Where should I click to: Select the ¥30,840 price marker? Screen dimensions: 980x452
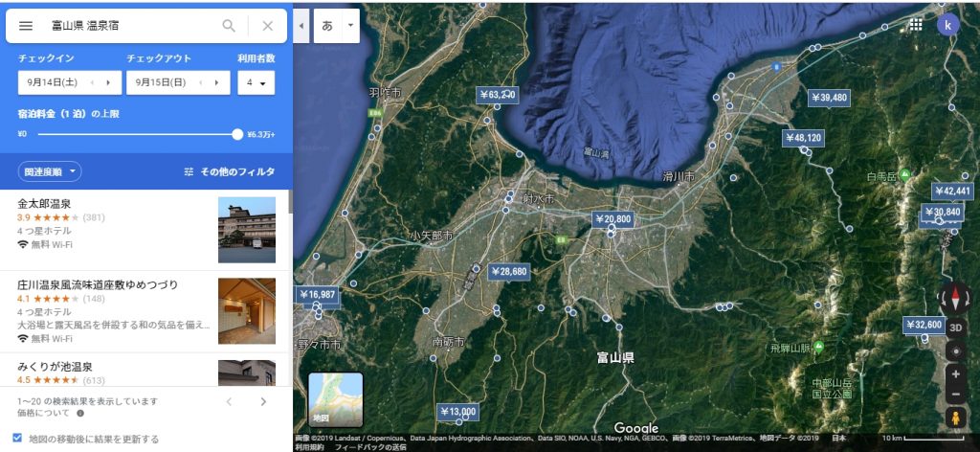pyautogui.click(x=943, y=212)
